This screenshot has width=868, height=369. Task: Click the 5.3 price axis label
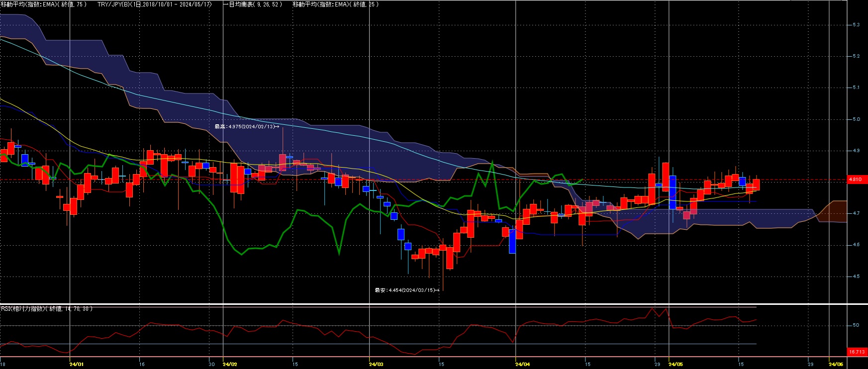click(856, 25)
